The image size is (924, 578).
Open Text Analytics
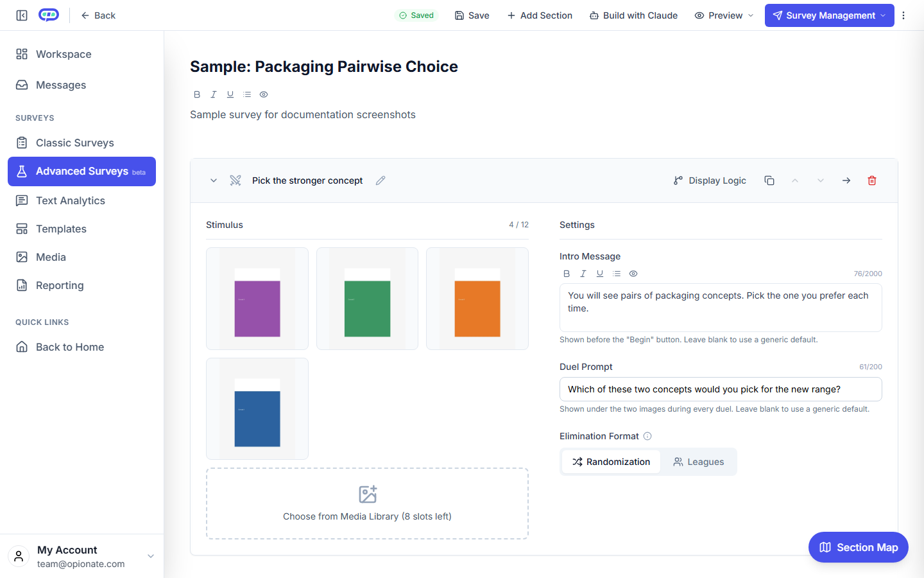(x=81, y=200)
